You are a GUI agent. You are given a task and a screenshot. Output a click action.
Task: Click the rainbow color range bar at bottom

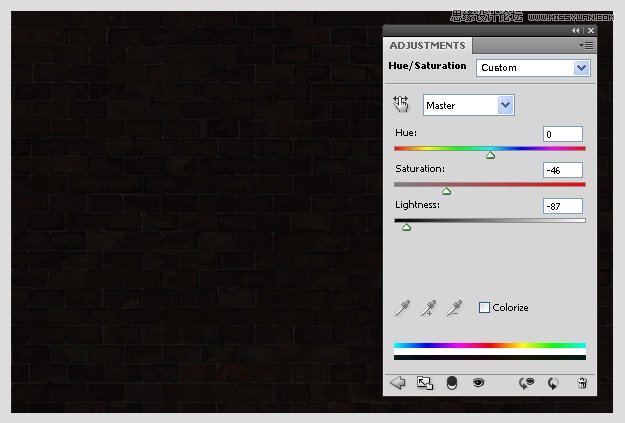[490, 345]
